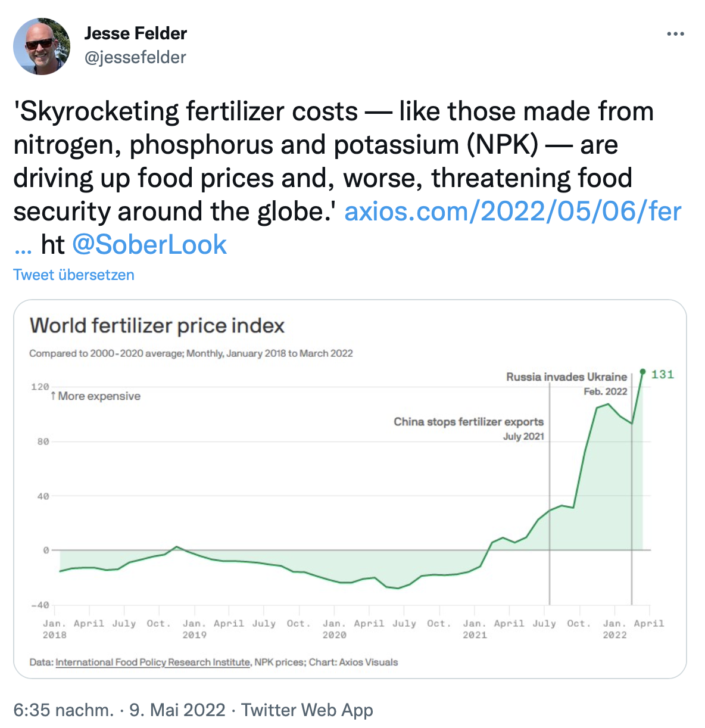Screen dimensions: 705x728
Task: Click the Russia invades Ukraine annotation
Action: pyautogui.click(x=566, y=377)
